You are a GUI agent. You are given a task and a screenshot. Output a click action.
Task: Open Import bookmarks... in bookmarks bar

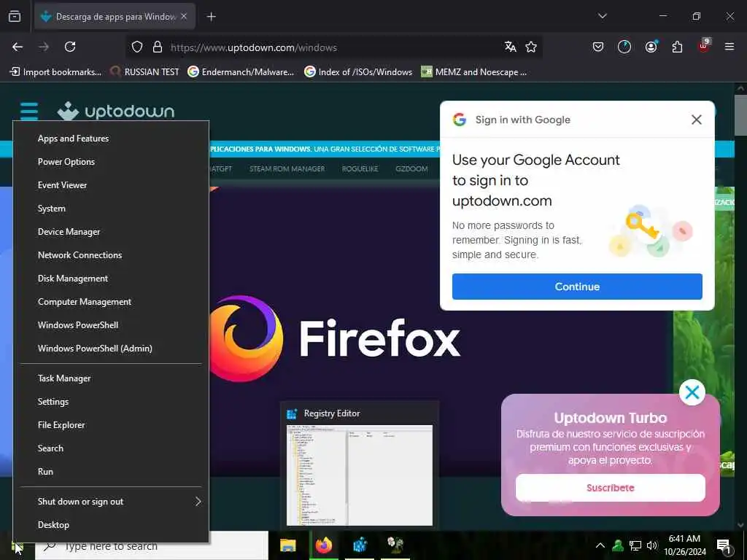[55, 72]
